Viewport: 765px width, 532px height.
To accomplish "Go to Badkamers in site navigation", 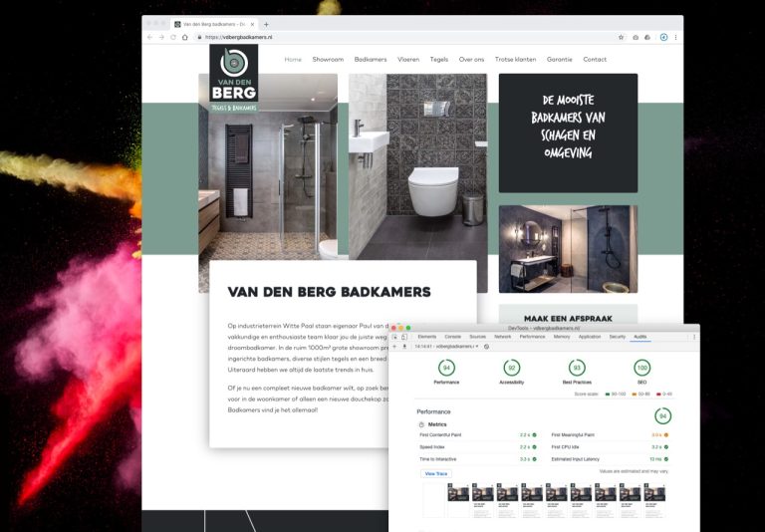I will (x=371, y=60).
